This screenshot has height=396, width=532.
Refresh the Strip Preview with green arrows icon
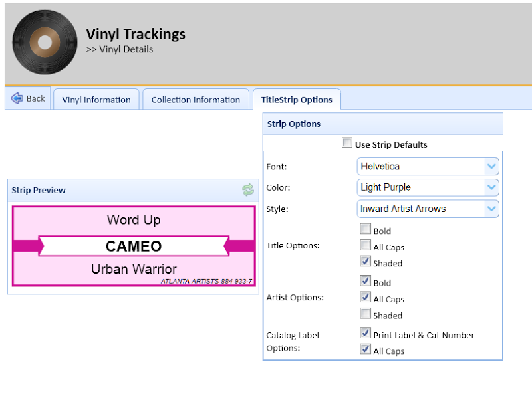248,190
